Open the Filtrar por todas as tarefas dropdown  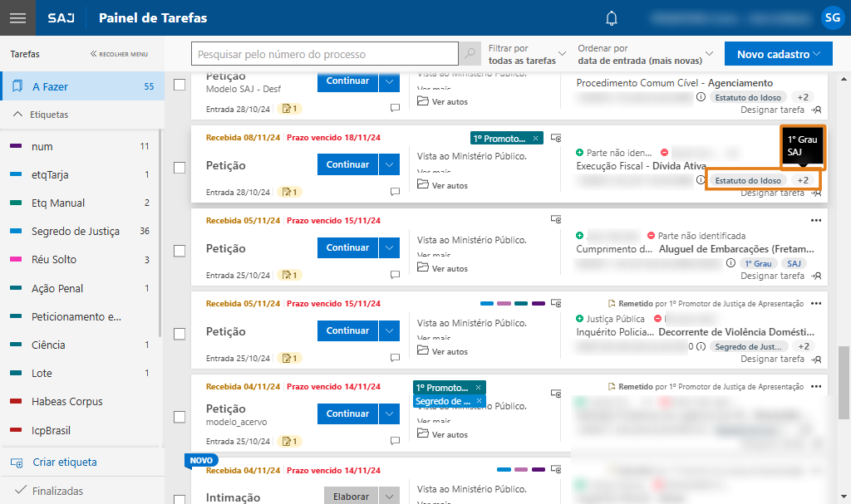pos(527,55)
